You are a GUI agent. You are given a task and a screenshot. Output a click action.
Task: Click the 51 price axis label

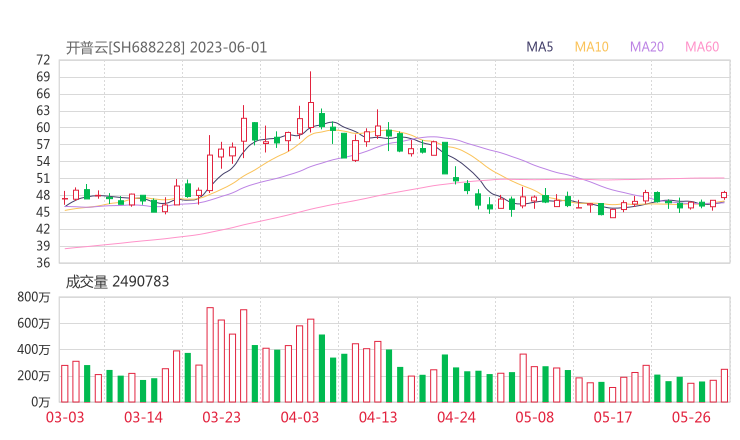click(x=43, y=178)
